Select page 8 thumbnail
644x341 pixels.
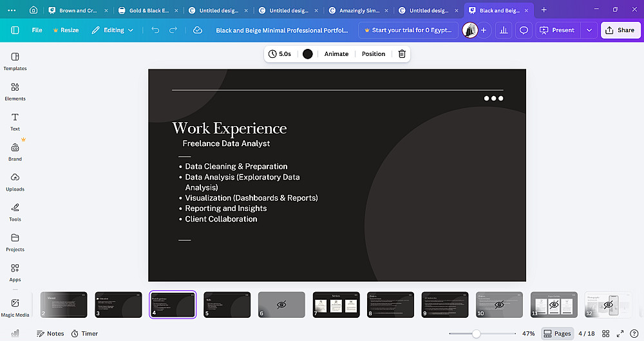point(390,304)
